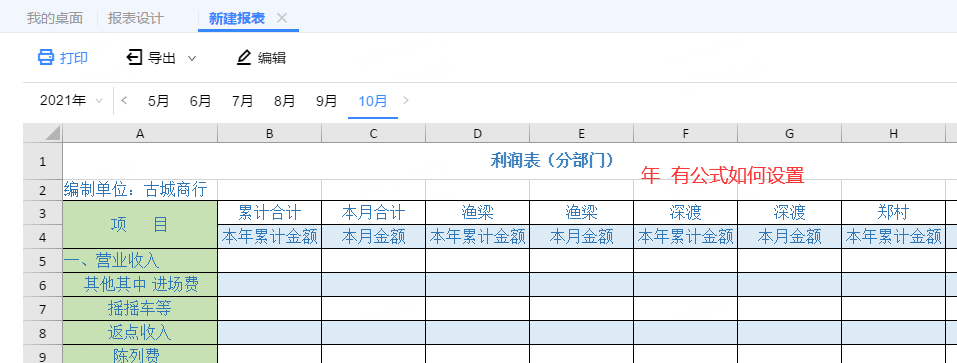957x363 pixels.
Task: Click 本月金额 in column E
Action: click(582, 237)
